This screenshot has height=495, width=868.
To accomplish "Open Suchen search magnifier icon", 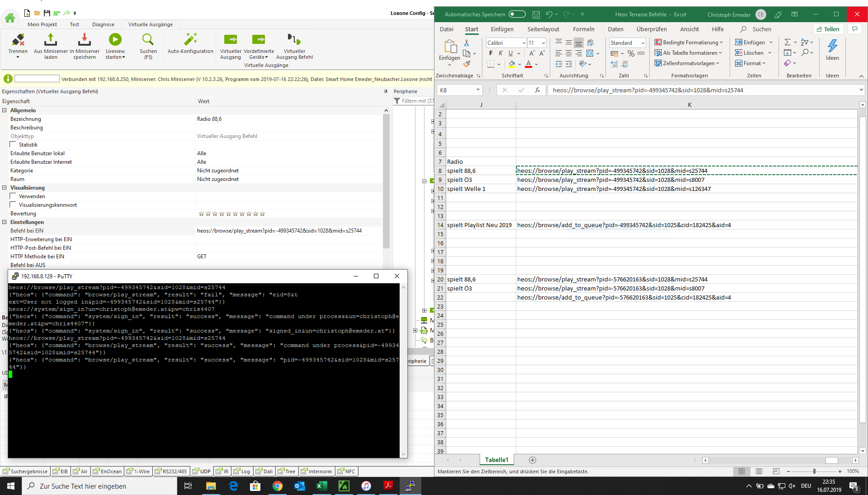I will tap(148, 40).
